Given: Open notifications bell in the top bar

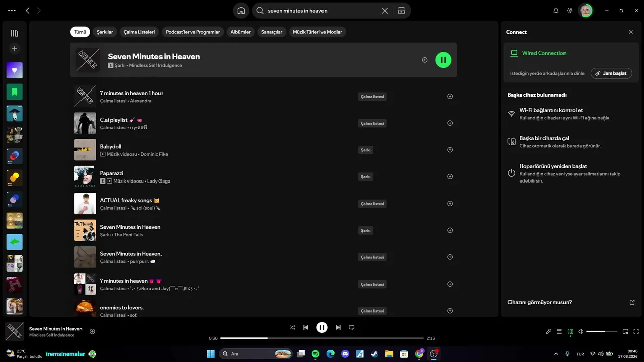Looking at the screenshot, I should click(x=556, y=11).
